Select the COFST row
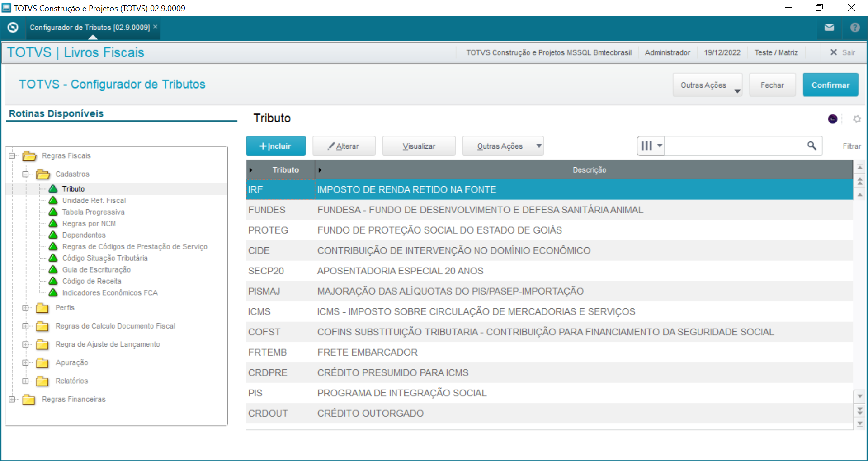The width and height of the screenshot is (868, 461). tap(549, 332)
